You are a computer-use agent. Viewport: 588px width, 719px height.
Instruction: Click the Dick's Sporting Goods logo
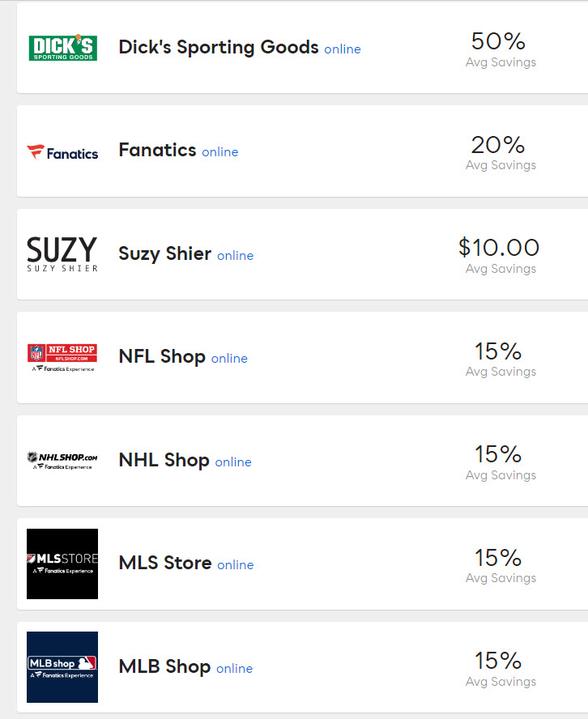tap(62, 48)
